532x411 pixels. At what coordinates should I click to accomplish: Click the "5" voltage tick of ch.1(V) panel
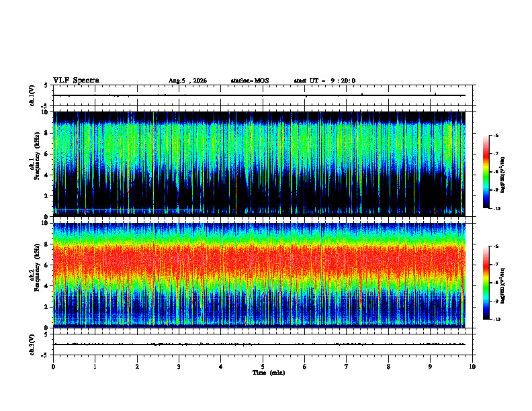46,86
